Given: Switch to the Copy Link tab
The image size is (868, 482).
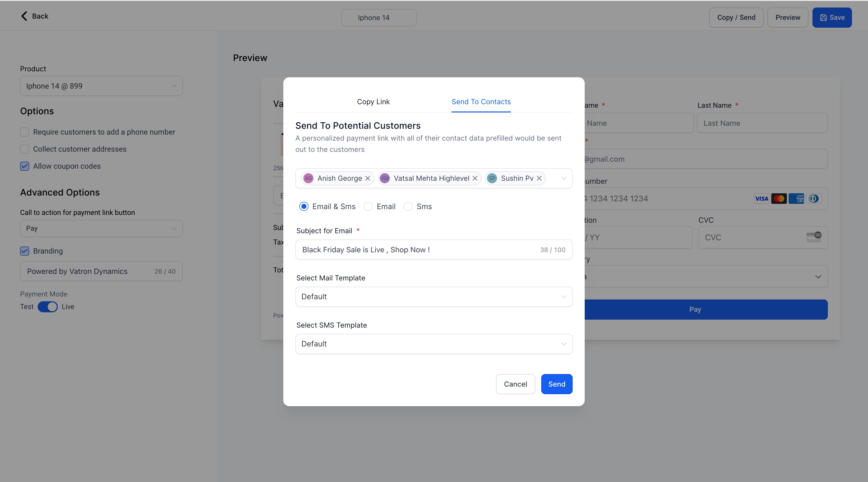Looking at the screenshot, I should 373,102.
